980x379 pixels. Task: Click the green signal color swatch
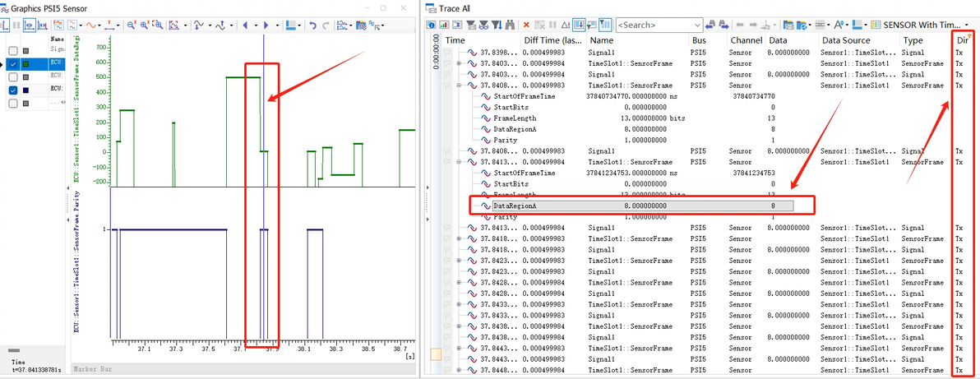pos(25,64)
